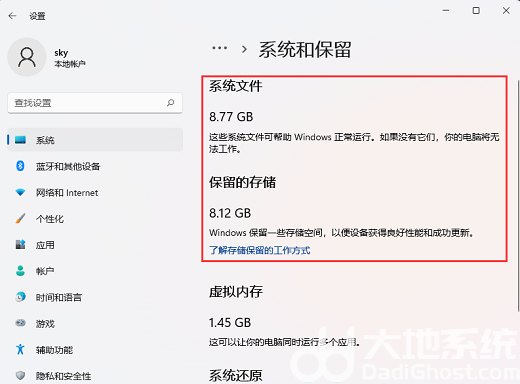Open link 了解存储保留的工作方式
The height and width of the screenshot is (384, 520).
[x=260, y=250]
